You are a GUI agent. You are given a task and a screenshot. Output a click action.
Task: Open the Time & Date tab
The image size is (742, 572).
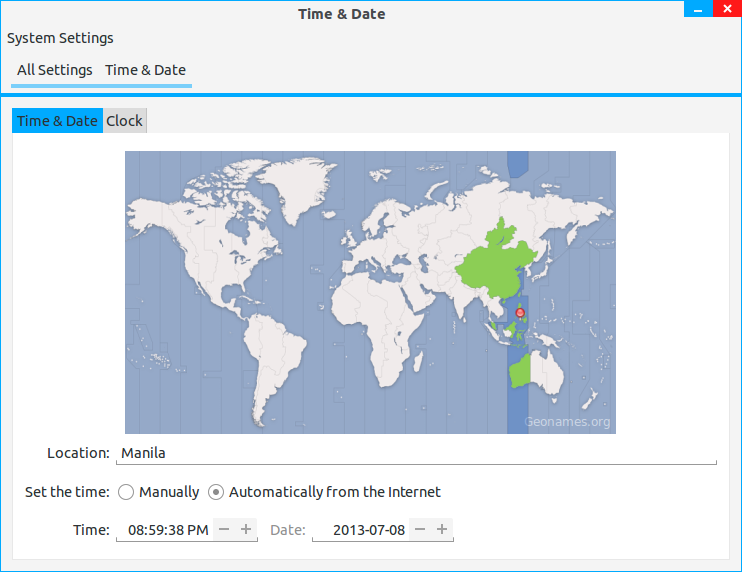57,121
